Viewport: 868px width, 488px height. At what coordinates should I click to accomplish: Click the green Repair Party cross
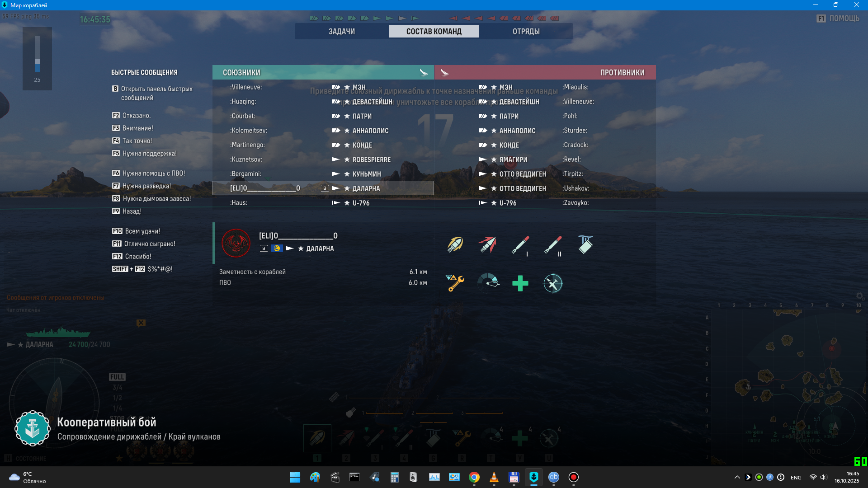pos(520,283)
